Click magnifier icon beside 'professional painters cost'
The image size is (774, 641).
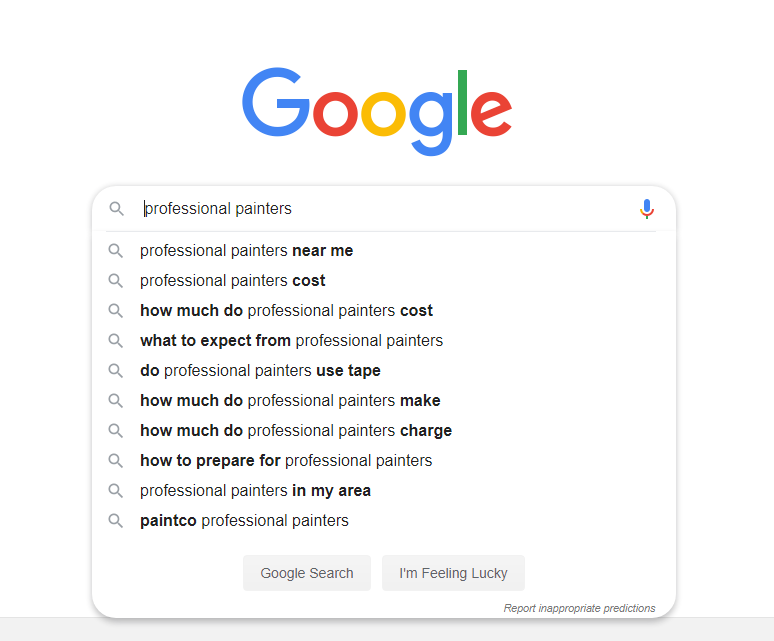pyautogui.click(x=116, y=281)
